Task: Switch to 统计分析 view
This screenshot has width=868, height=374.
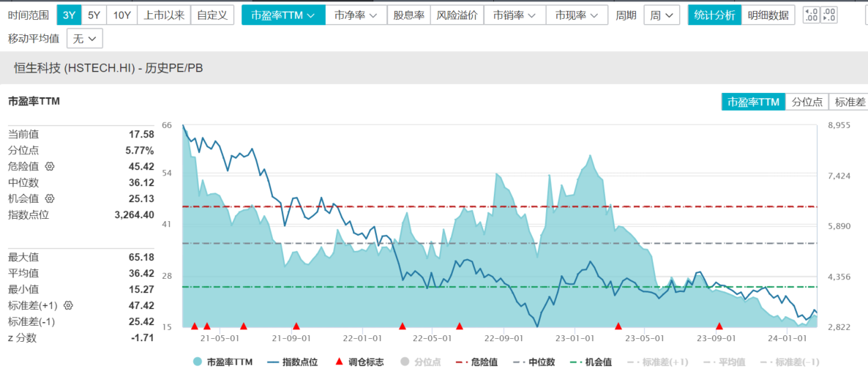Action: tap(714, 15)
